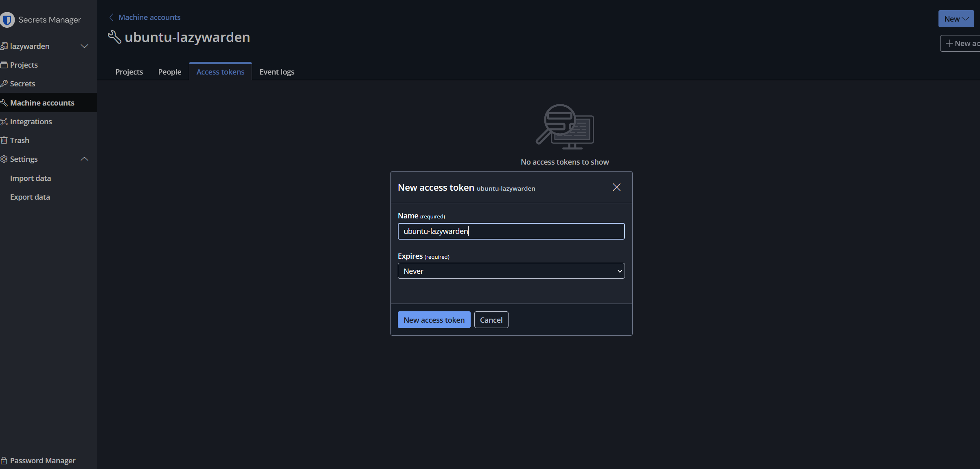Viewport: 980px width, 469px height.
Task: Click Settings in the sidebar
Action: pos(24,159)
